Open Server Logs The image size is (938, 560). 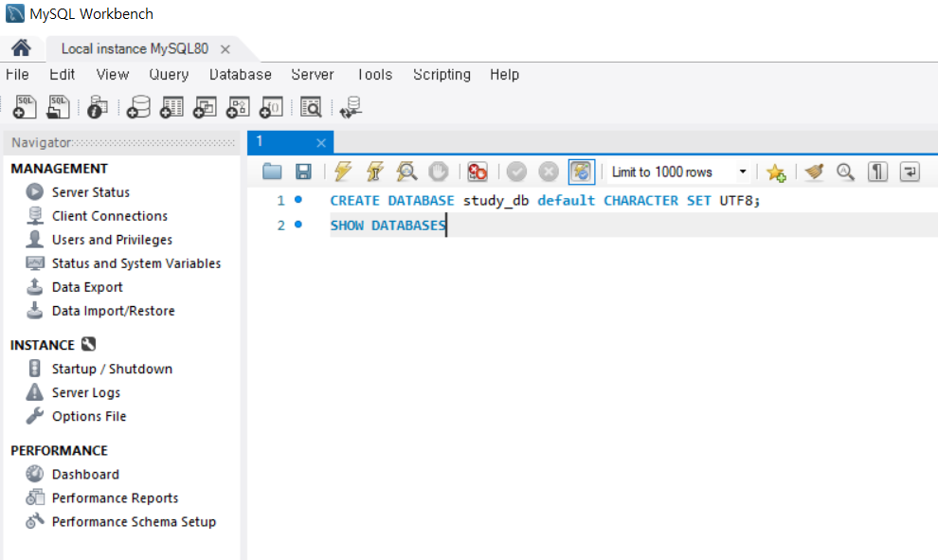coord(86,392)
